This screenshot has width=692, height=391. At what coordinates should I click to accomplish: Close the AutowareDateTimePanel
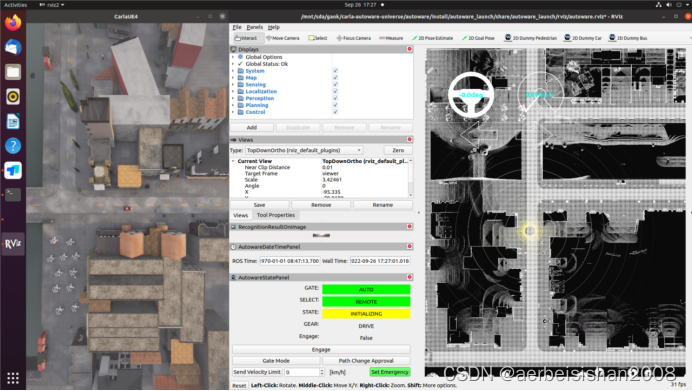[x=410, y=246]
